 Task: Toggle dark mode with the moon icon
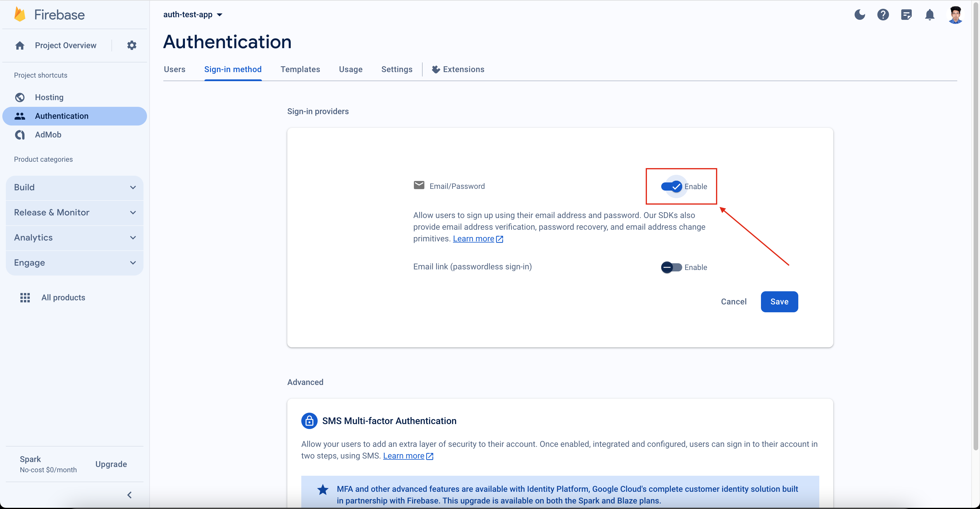[860, 15]
